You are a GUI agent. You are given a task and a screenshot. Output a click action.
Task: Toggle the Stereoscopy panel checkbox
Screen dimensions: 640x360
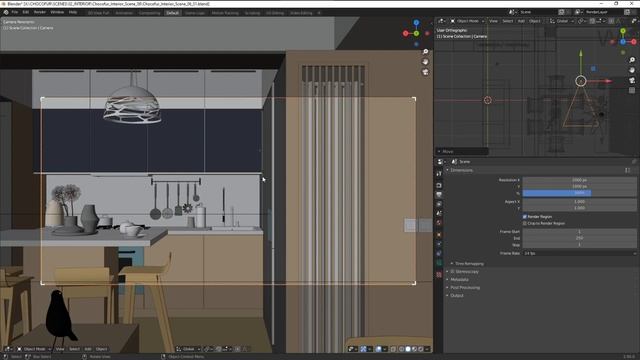click(452, 271)
